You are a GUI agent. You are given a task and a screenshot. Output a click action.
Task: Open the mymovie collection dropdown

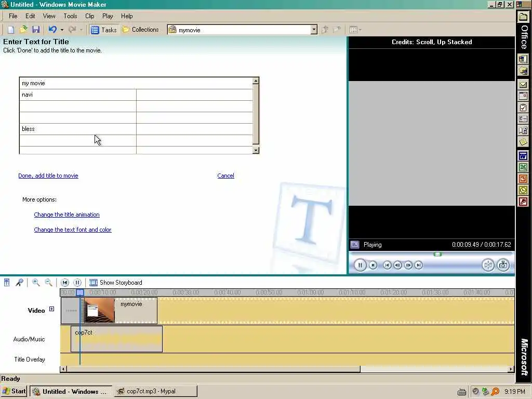pyautogui.click(x=314, y=30)
